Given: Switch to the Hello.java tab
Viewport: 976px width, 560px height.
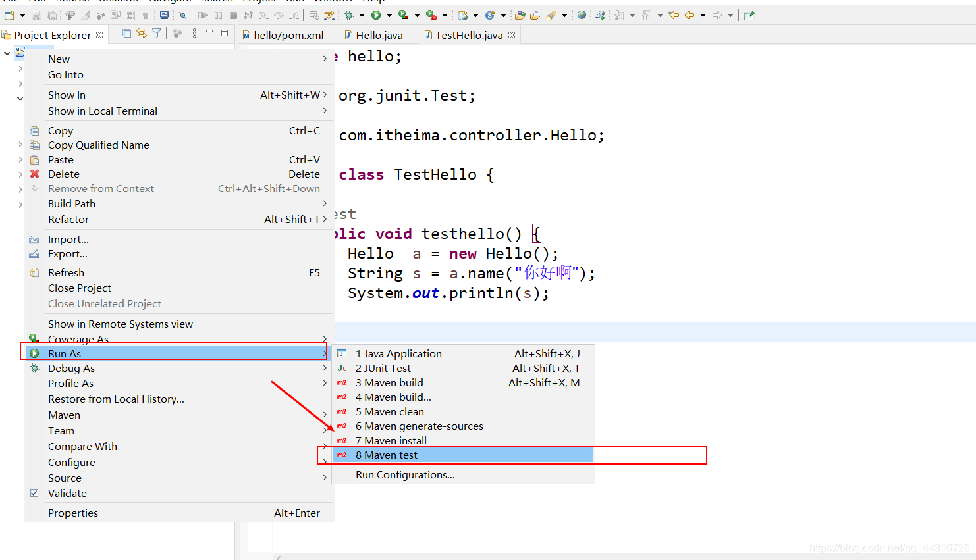Looking at the screenshot, I should pyautogui.click(x=373, y=35).
